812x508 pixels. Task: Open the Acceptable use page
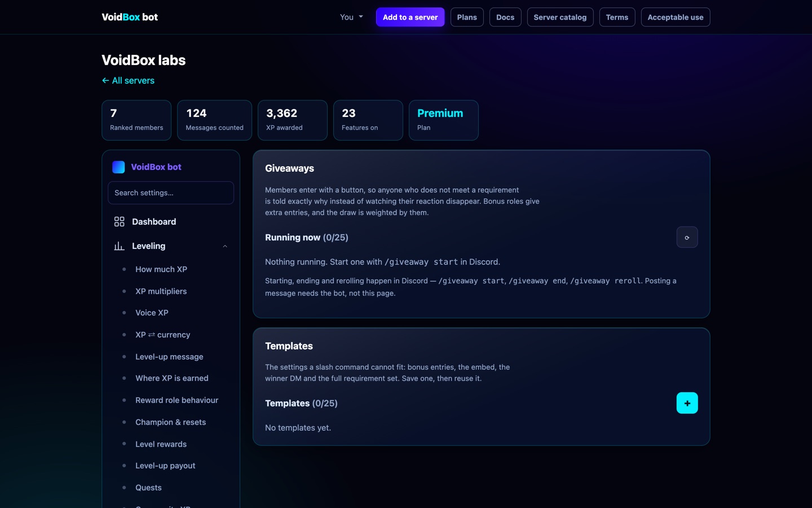675,17
